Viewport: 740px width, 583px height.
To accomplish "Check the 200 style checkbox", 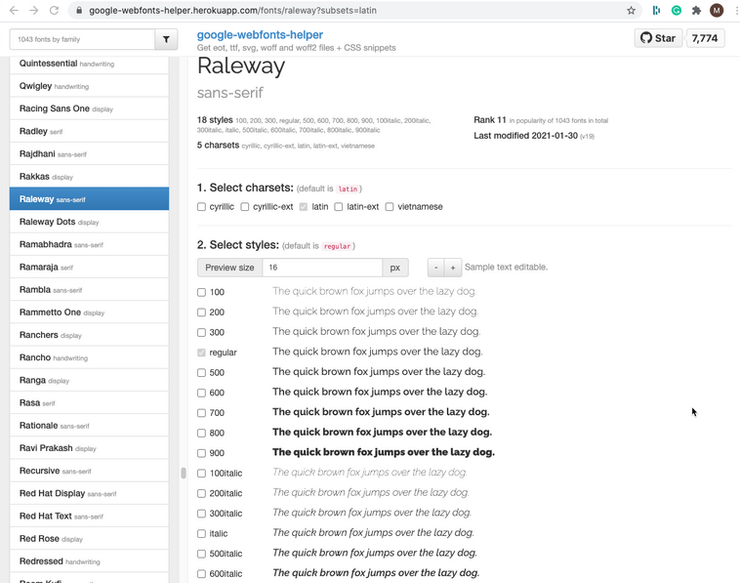I will pyautogui.click(x=202, y=313).
